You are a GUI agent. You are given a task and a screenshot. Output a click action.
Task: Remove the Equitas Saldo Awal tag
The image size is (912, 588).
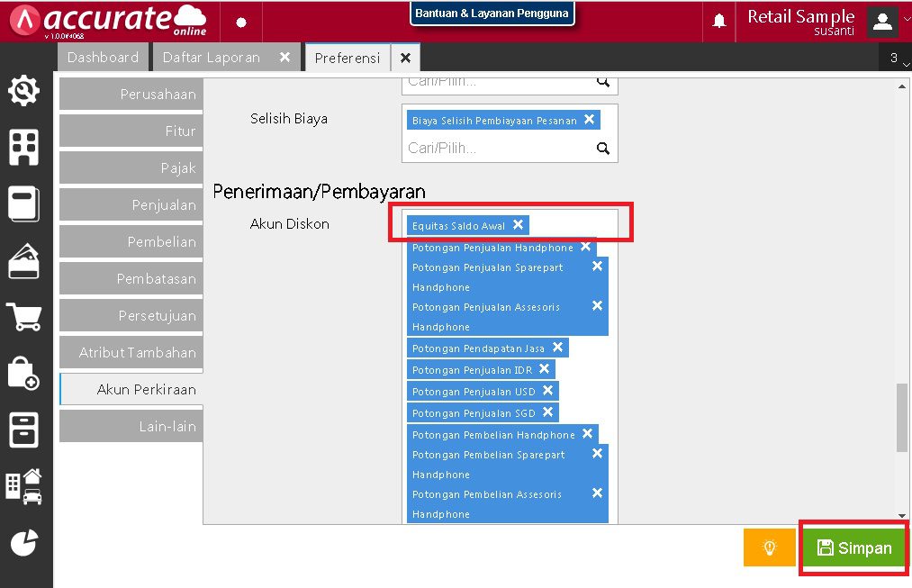pos(519,224)
